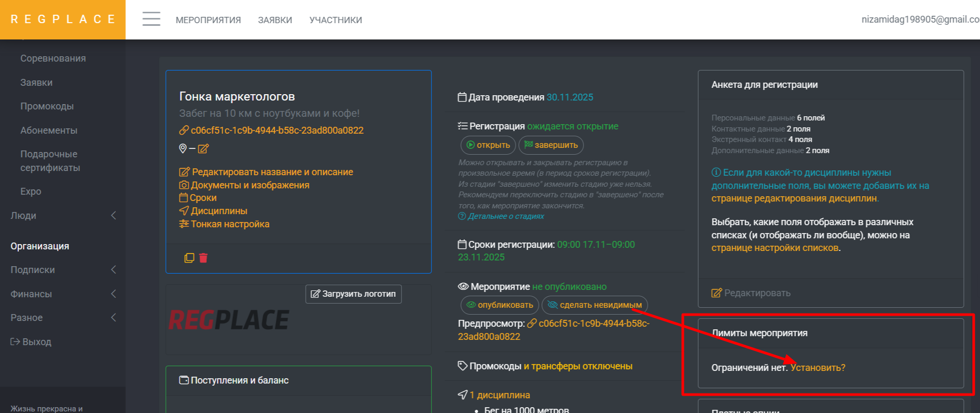Open УЧАСТНИКИ top menu

pyautogui.click(x=336, y=20)
